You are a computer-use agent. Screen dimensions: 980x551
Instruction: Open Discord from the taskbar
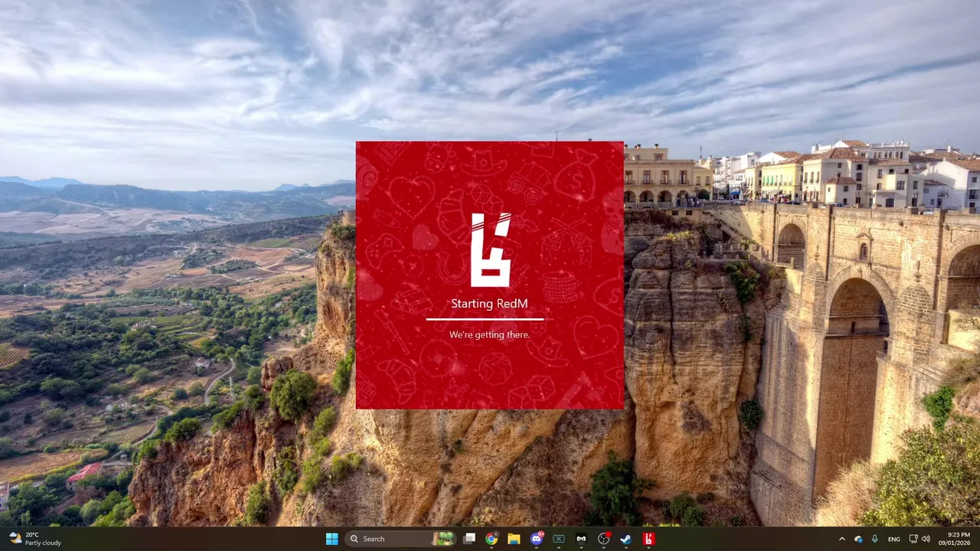point(537,539)
